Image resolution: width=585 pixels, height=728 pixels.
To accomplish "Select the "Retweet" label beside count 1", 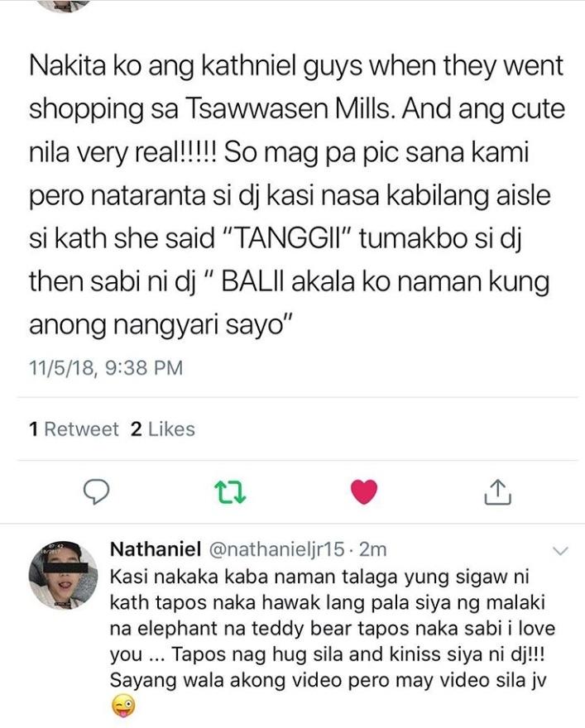I will (x=81, y=429).
